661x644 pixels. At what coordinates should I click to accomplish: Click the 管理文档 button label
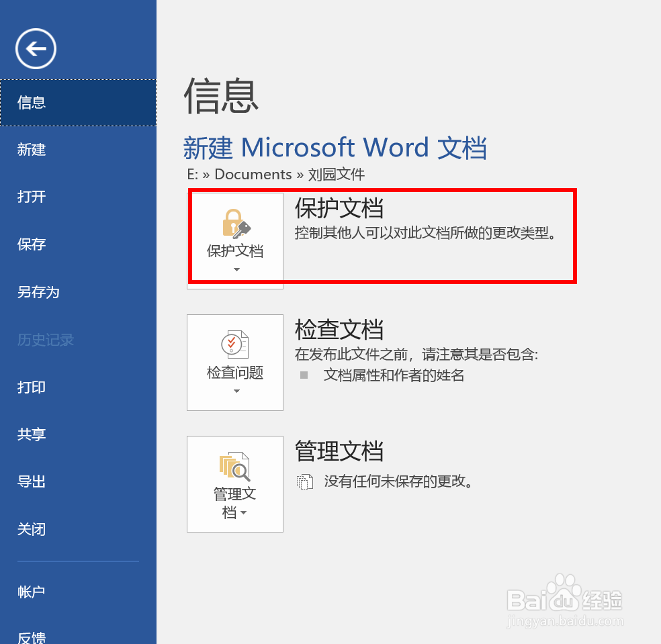click(x=234, y=503)
